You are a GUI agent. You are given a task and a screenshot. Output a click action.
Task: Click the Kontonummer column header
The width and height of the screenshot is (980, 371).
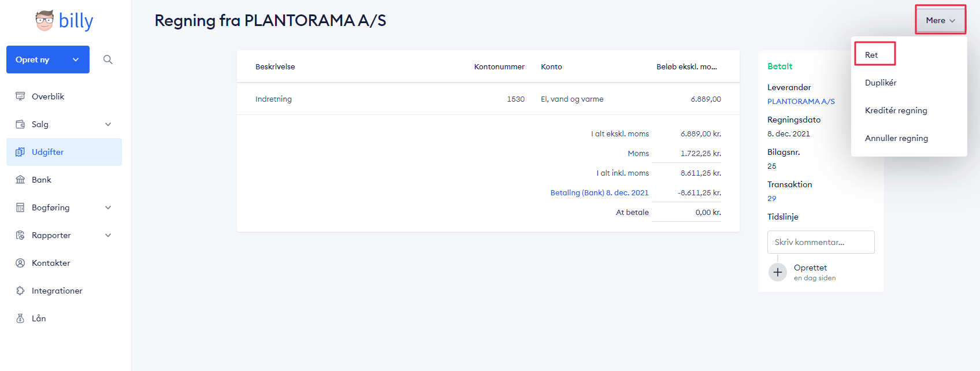pyautogui.click(x=499, y=66)
